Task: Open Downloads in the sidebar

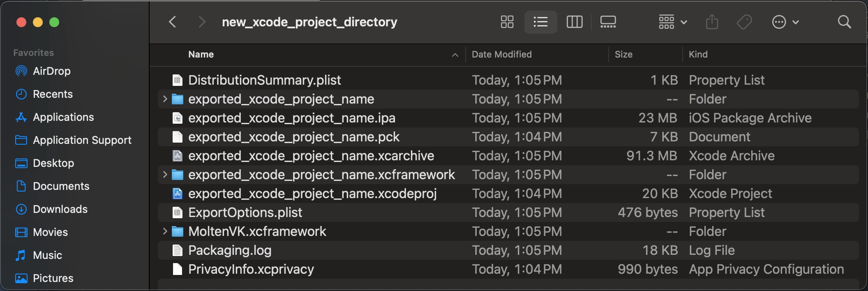Action: click(x=60, y=209)
